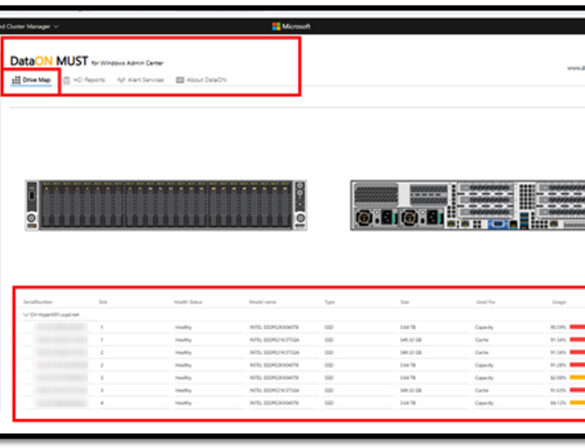This screenshot has width=585, height=448.
Task: Click the front view server chassis image
Action: [166, 205]
